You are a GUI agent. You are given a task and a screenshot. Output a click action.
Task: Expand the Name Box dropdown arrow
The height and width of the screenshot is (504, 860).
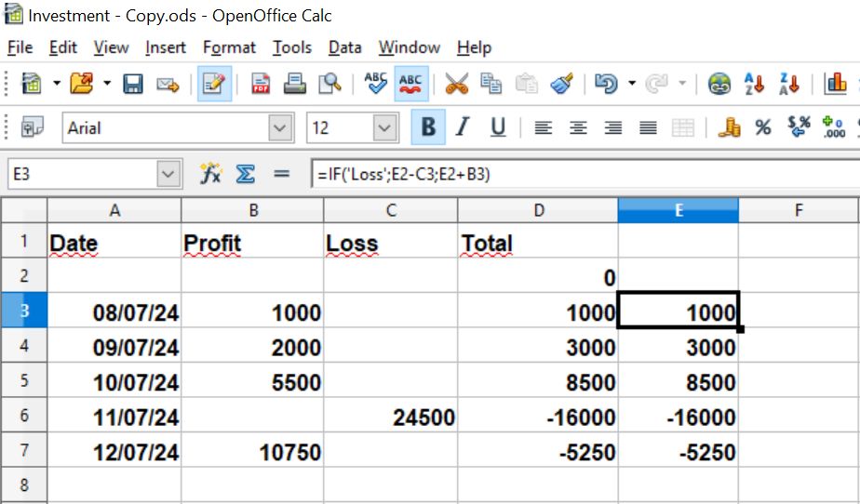pos(168,174)
